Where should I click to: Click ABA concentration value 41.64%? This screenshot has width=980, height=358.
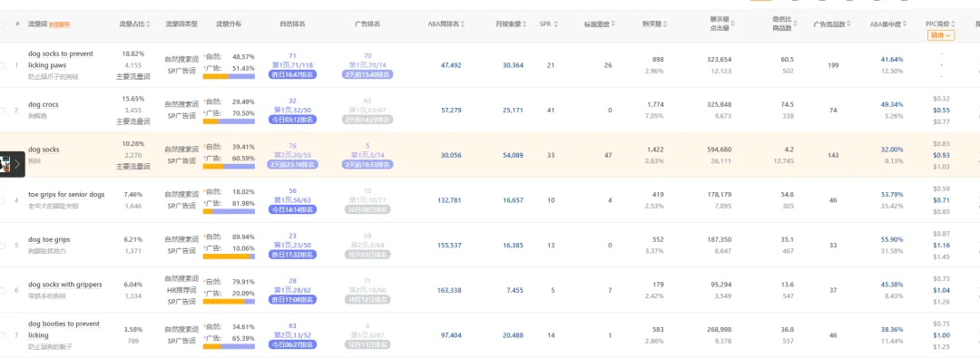(x=891, y=59)
